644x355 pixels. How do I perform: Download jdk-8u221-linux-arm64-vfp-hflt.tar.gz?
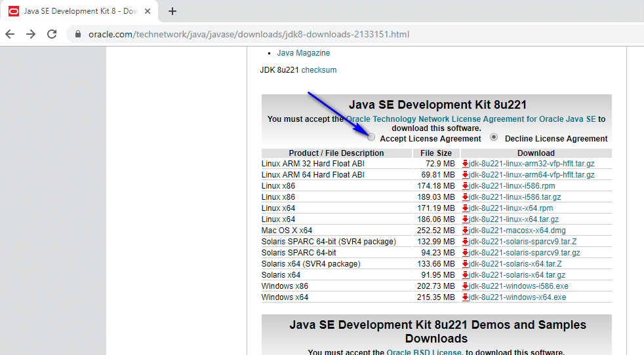531,175
